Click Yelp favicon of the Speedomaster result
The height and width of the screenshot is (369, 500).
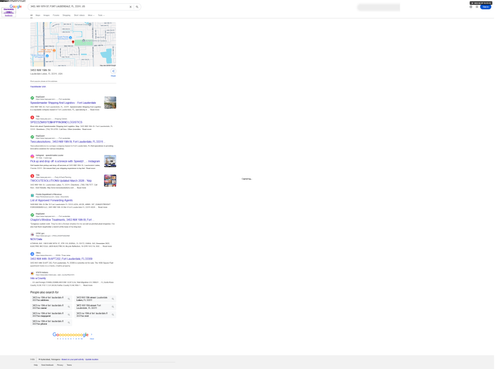(32, 117)
